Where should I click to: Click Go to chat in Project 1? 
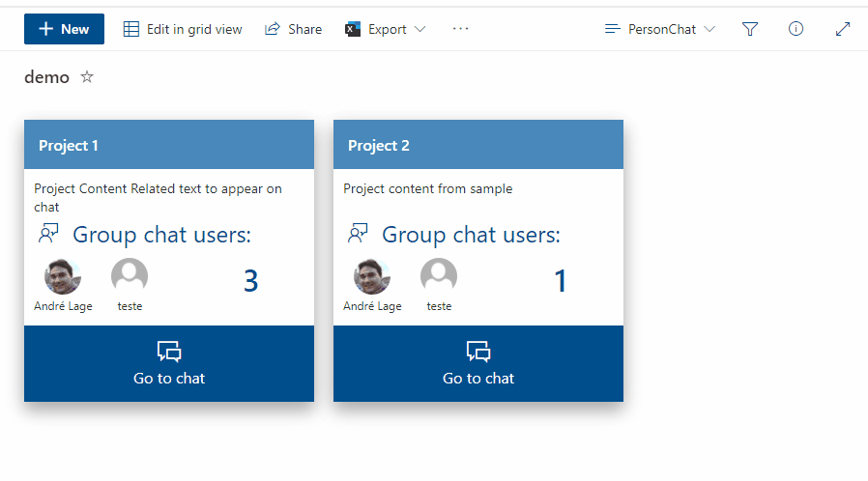tap(169, 364)
